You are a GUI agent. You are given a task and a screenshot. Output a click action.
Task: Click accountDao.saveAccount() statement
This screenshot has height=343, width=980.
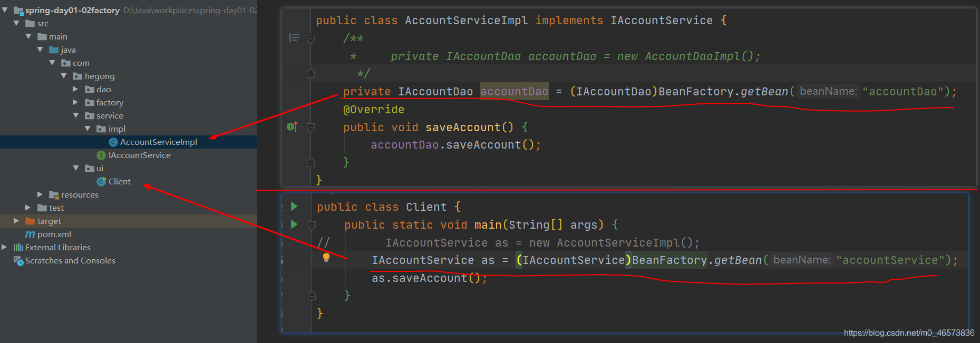click(x=455, y=145)
